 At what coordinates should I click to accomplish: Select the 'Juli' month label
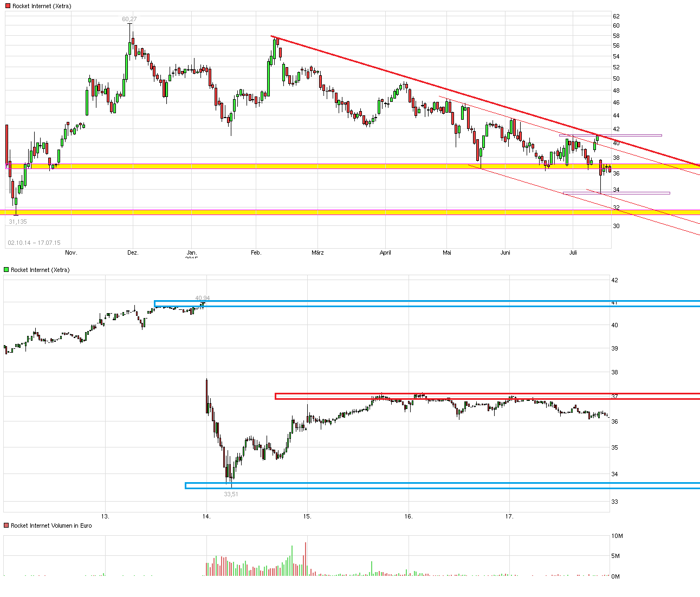573,252
